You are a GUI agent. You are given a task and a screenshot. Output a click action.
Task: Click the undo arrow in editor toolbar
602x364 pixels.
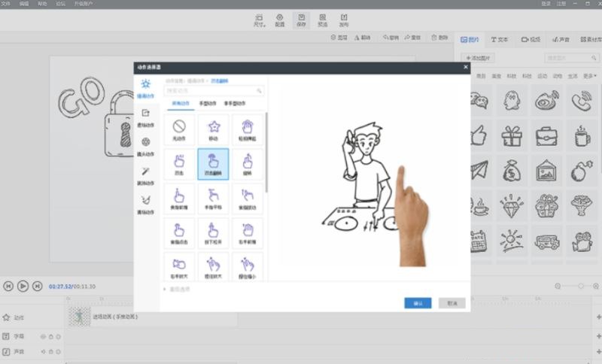[x=391, y=38]
